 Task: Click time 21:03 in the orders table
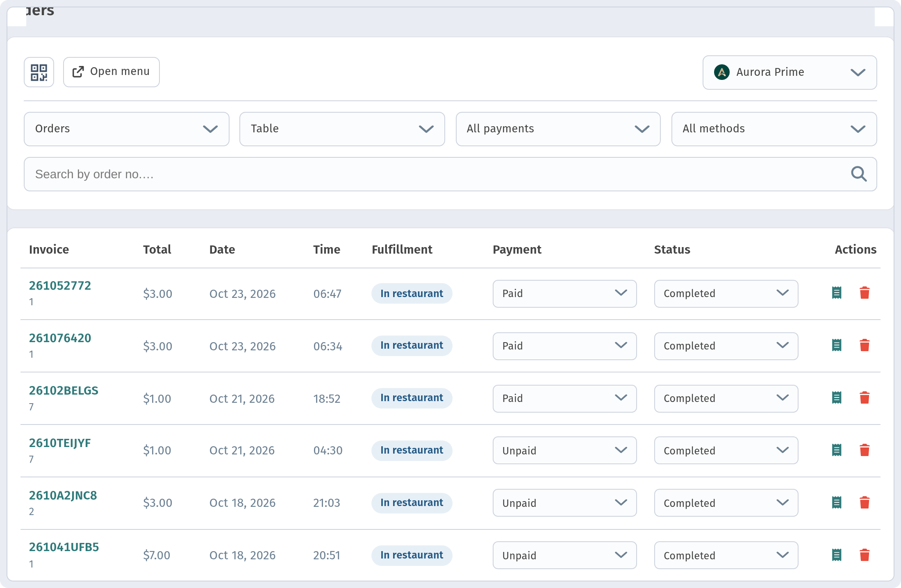[327, 503]
